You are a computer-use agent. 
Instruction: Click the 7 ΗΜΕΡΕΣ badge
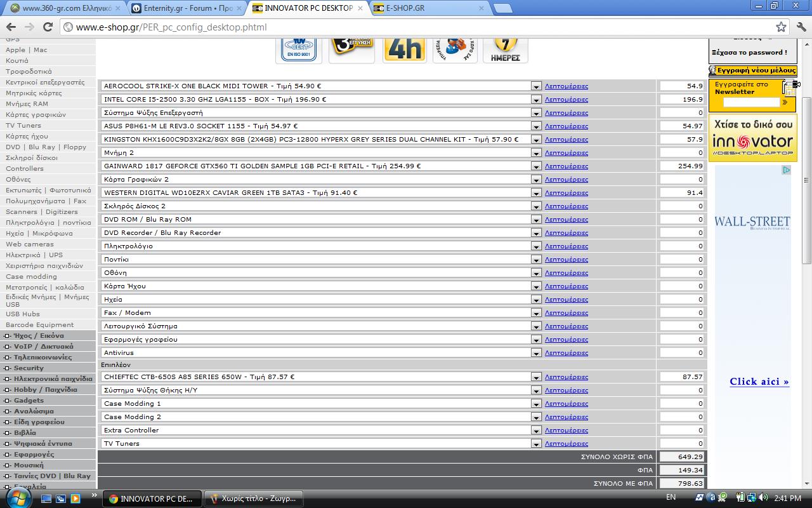pyautogui.click(x=506, y=50)
